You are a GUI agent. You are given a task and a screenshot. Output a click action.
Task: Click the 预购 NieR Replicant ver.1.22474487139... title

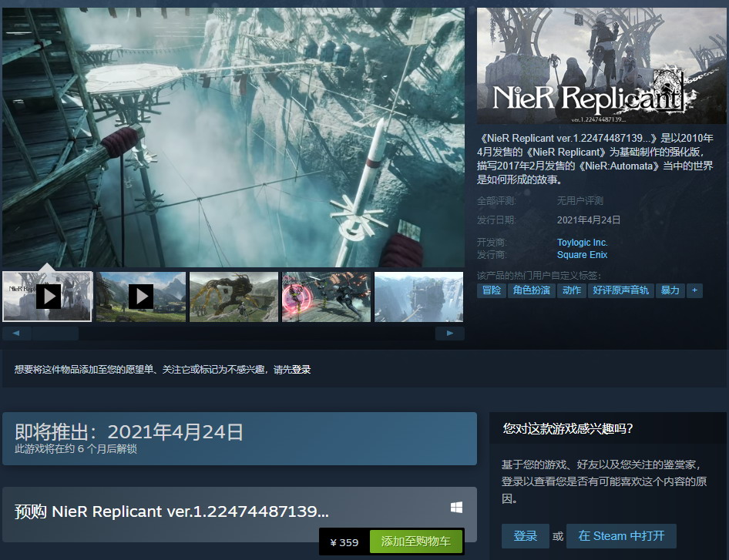tap(172, 511)
